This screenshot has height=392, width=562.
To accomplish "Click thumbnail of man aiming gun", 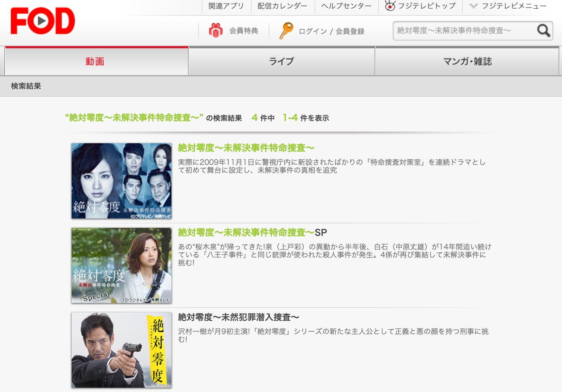I will (122, 350).
